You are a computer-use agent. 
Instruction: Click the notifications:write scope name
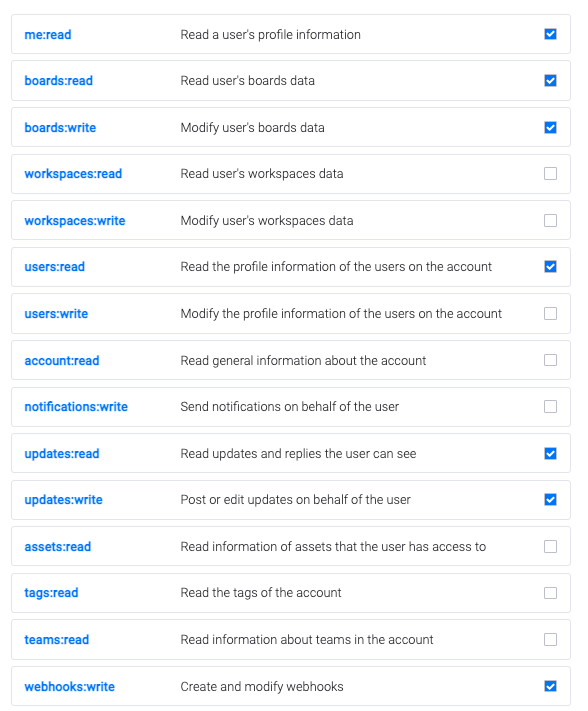(76, 407)
